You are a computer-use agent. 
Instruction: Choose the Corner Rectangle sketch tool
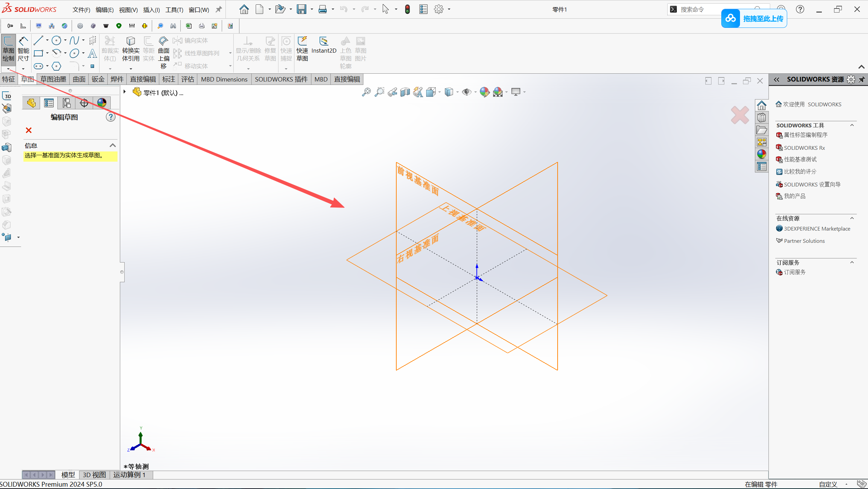[x=38, y=53]
